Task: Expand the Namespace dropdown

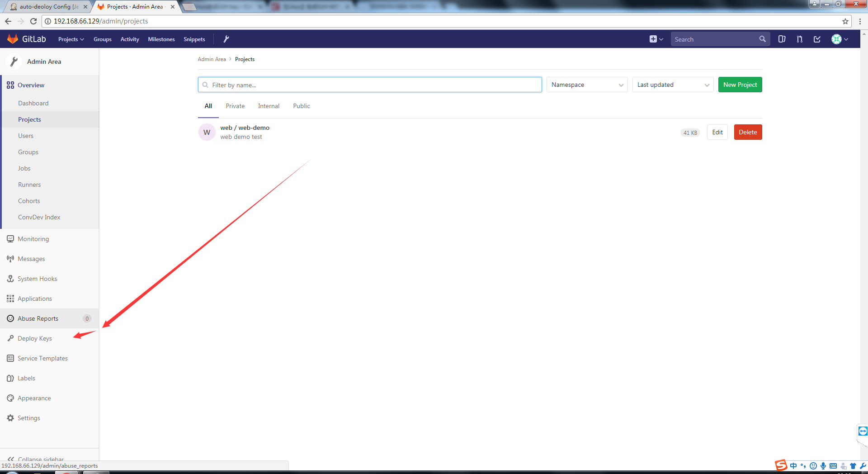Action: (x=587, y=85)
